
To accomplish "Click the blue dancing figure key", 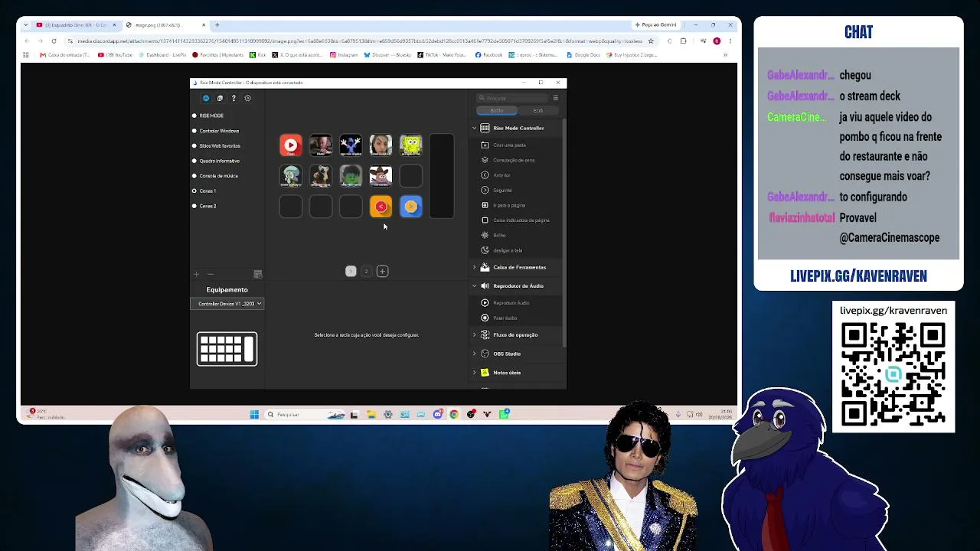I will point(351,145).
